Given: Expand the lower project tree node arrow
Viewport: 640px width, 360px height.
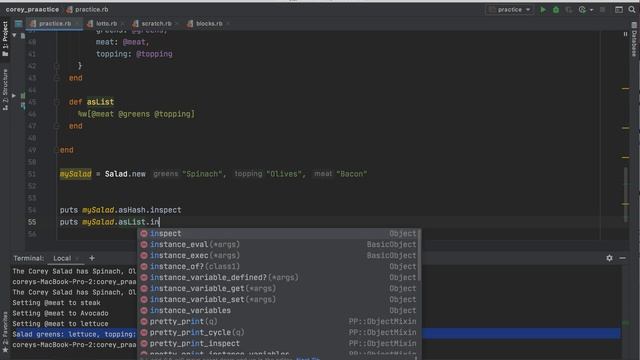Looking at the screenshot, I should [14, 96].
